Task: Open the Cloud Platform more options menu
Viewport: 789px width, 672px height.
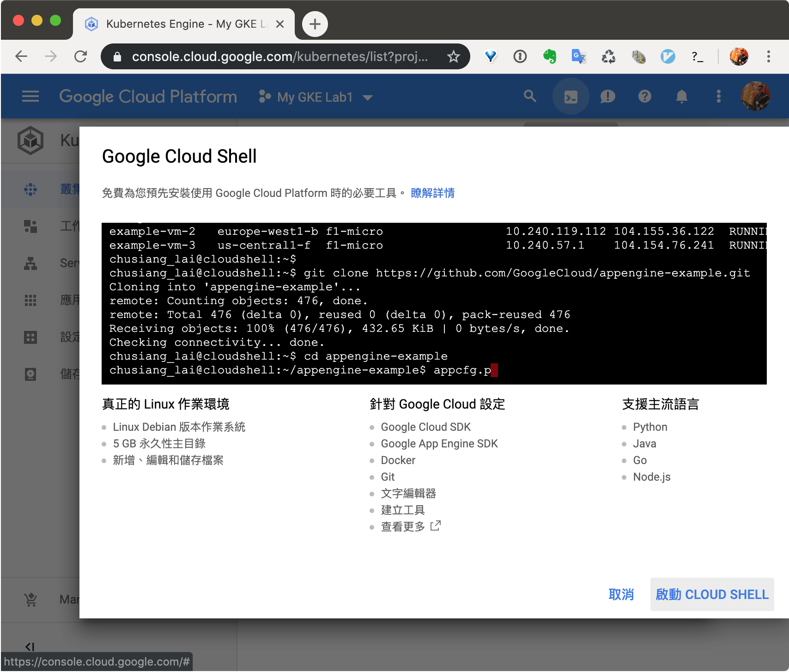Action: (718, 97)
